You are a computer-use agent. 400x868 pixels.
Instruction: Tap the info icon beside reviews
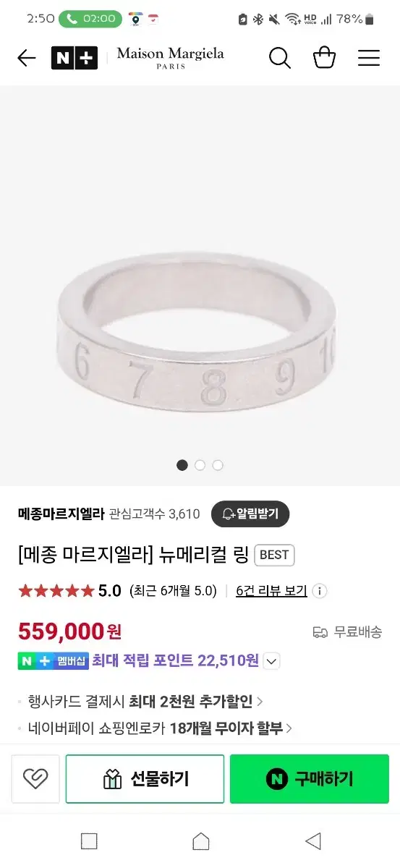click(320, 591)
